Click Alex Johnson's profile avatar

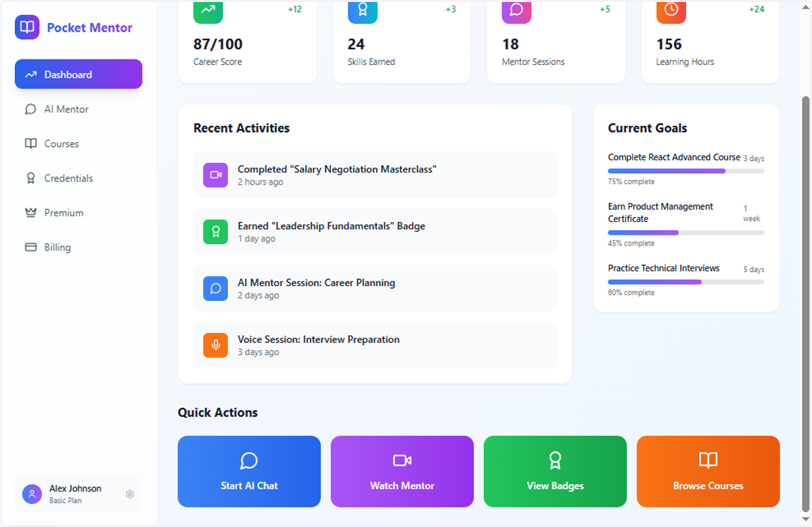pyautogui.click(x=32, y=494)
